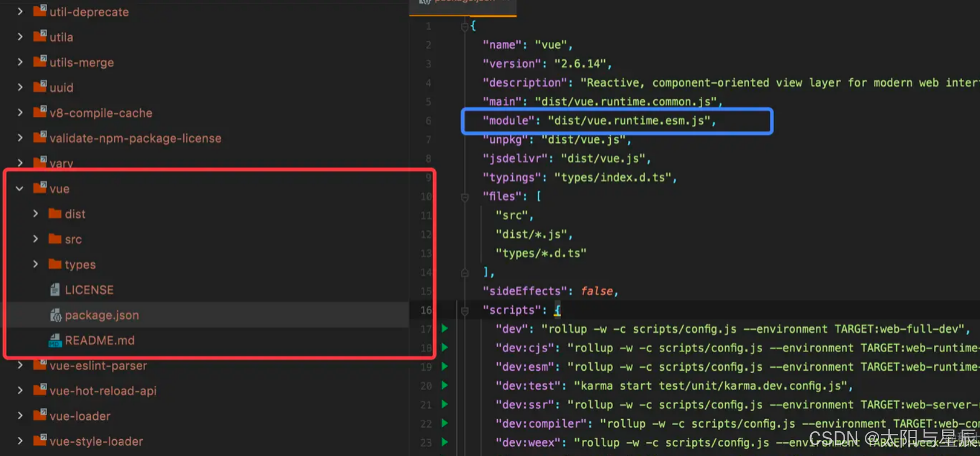Expand the vue-hot-reload-api folder
The image size is (980, 456).
pos(20,390)
